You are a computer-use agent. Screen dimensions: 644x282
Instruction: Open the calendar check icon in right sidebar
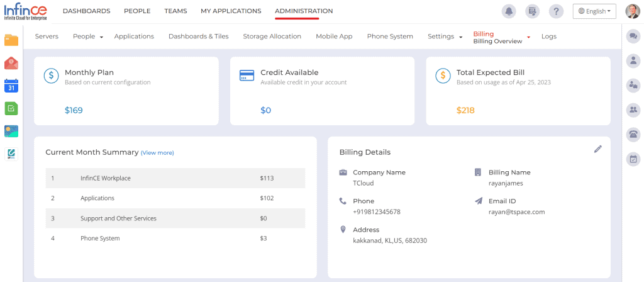(633, 159)
